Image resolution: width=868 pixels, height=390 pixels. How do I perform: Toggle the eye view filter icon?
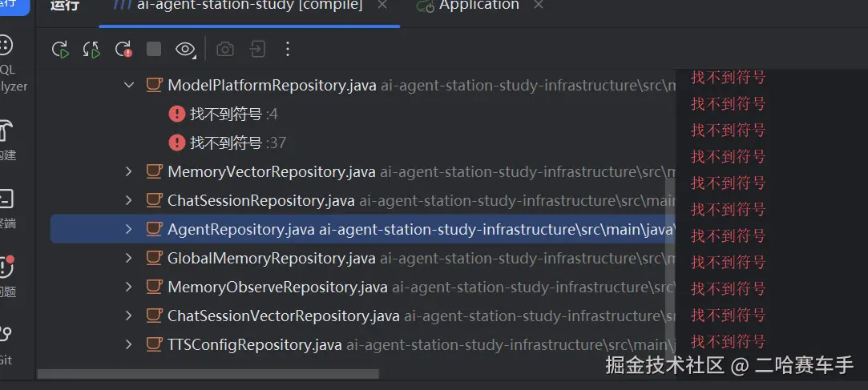185,50
